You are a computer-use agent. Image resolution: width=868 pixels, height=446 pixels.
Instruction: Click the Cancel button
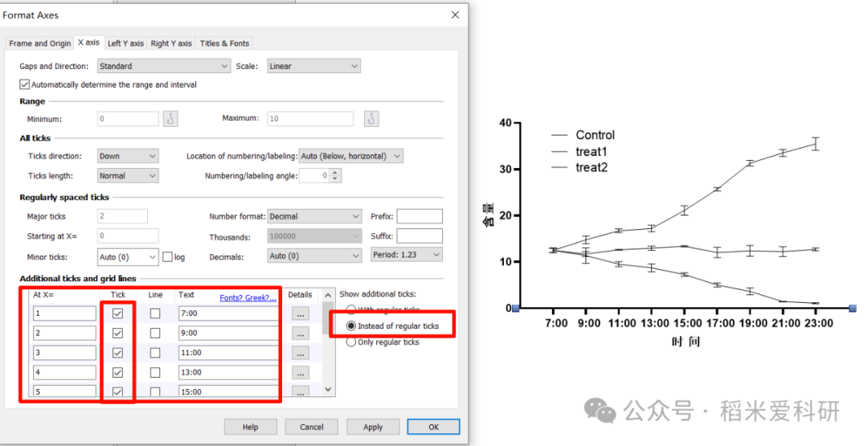pos(312,427)
